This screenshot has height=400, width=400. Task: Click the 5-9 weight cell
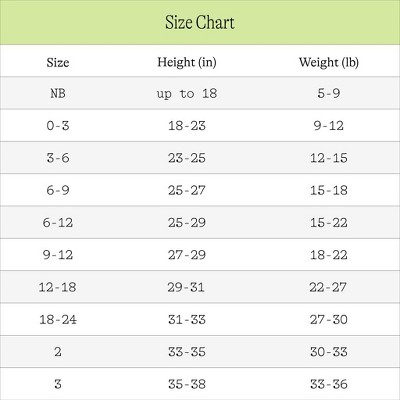pyautogui.click(x=329, y=93)
